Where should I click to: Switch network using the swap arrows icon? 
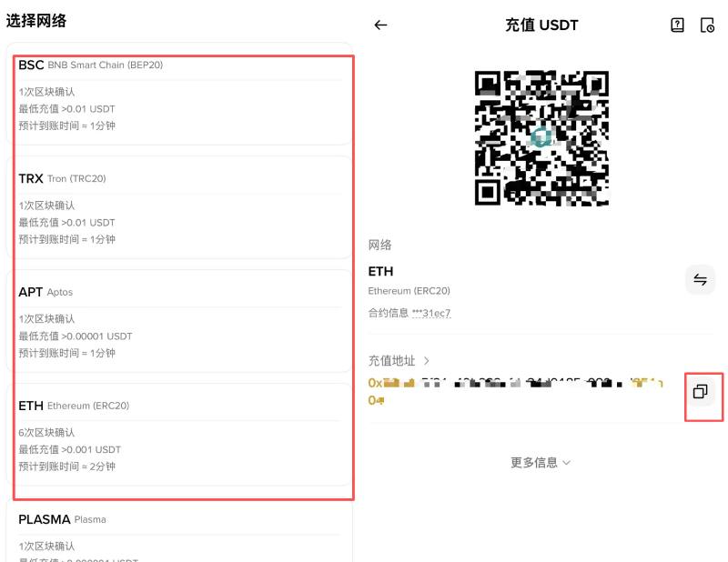700,280
